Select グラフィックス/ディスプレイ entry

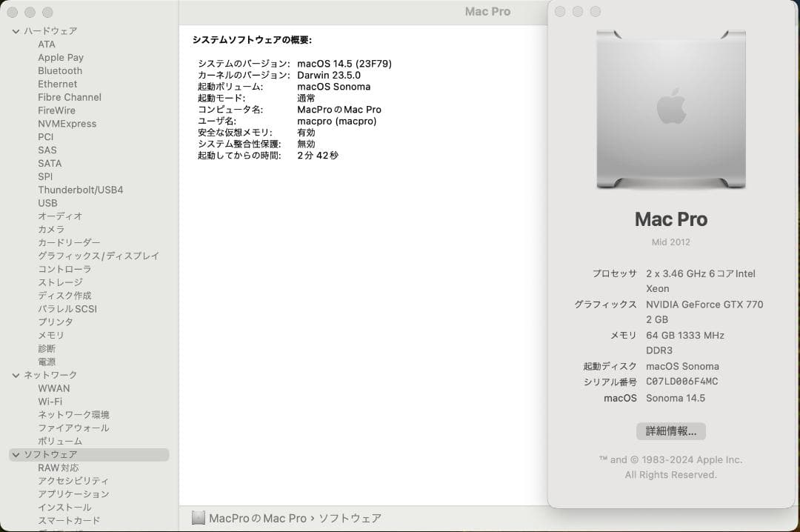99,256
